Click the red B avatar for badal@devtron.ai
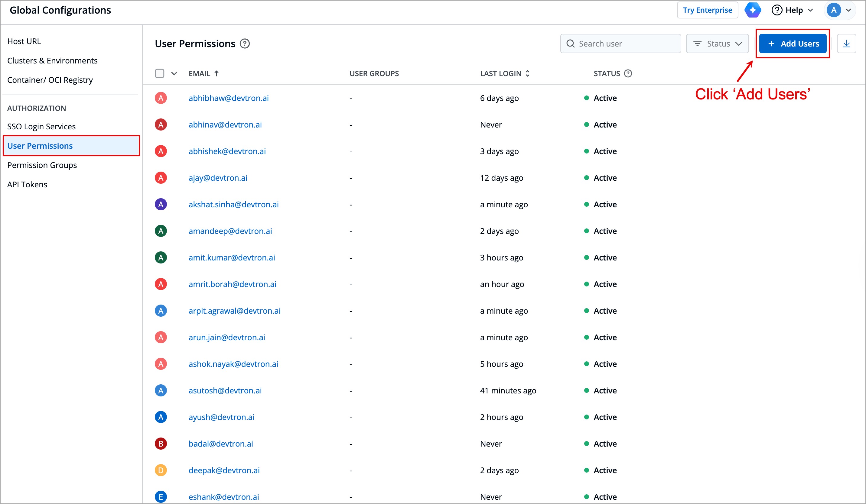Screen dimensions: 866x504 pos(161,444)
